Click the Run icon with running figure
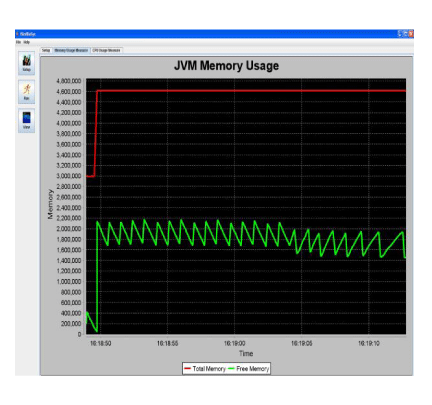Image resolution: width=432 pixels, height=405 pixels. pyautogui.click(x=26, y=92)
